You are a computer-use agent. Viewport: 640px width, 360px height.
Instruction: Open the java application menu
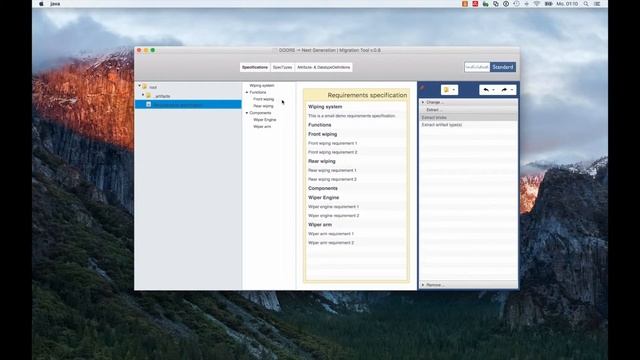point(55,4)
